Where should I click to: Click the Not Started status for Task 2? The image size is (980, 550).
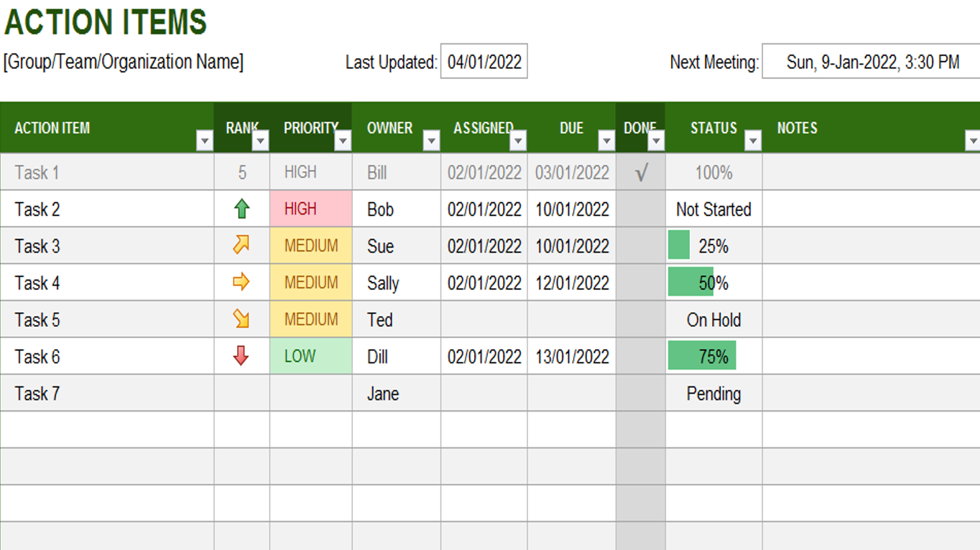click(x=713, y=209)
